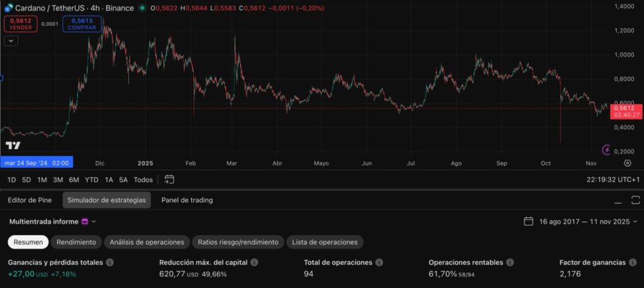Open the Simulador de estrategias tab

106,200
